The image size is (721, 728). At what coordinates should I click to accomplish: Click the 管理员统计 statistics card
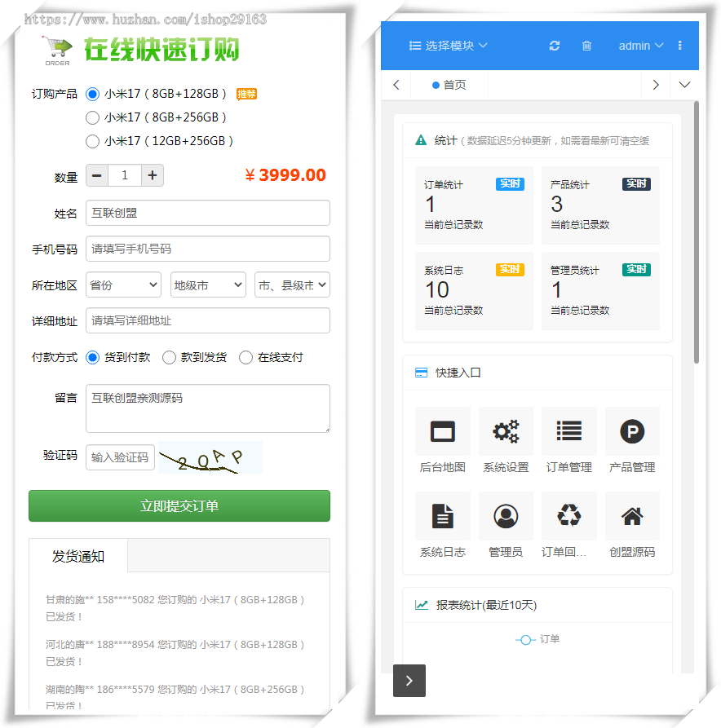600,291
